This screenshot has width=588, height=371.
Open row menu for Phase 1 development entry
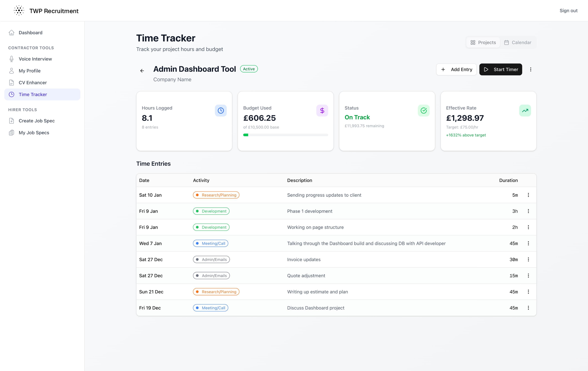pos(528,211)
